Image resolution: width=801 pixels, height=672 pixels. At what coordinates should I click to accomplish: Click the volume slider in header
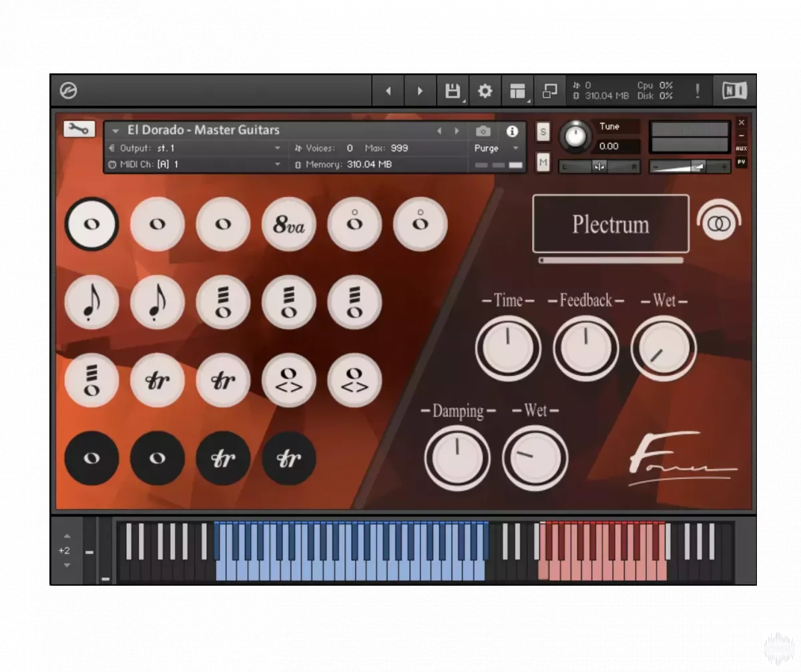coord(690,167)
